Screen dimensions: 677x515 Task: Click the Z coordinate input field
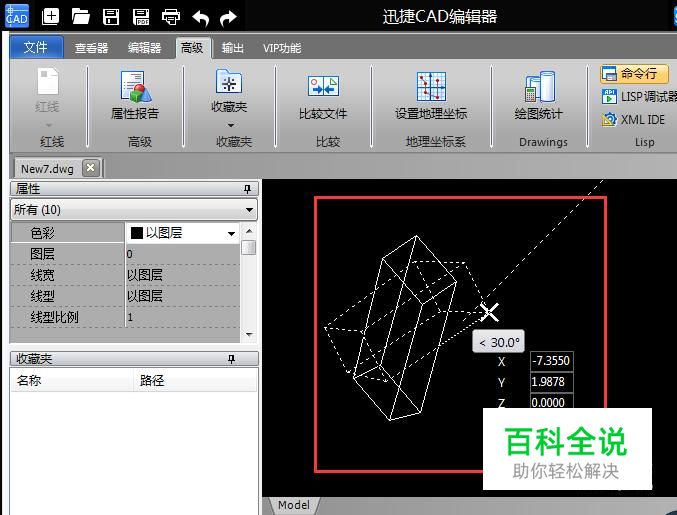(x=551, y=402)
